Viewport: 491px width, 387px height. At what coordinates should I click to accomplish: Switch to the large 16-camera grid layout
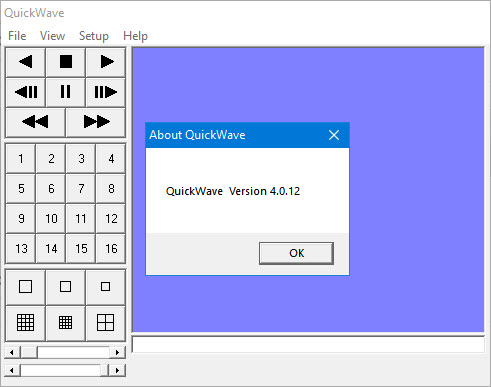(x=26, y=323)
